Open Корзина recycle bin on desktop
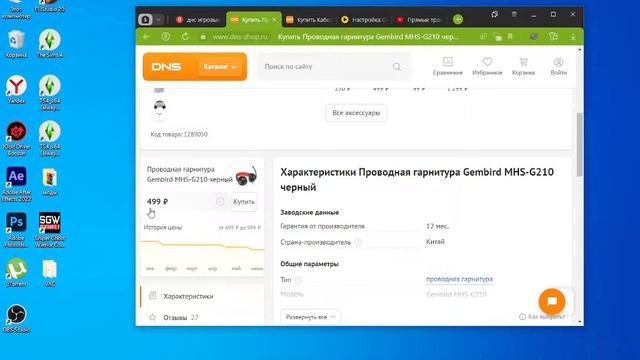Viewport: 640px width, 360px height. (x=16, y=43)
